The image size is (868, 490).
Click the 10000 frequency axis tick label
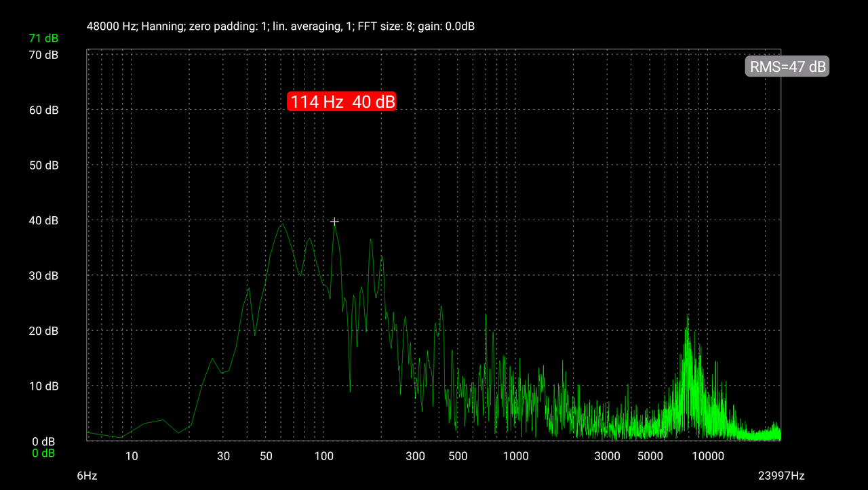click(707, 456)
